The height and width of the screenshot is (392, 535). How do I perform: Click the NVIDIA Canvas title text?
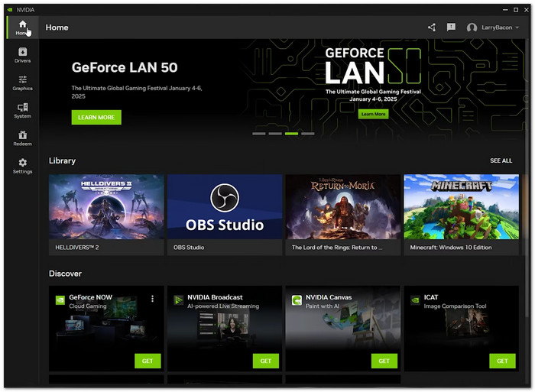point(329,297)
